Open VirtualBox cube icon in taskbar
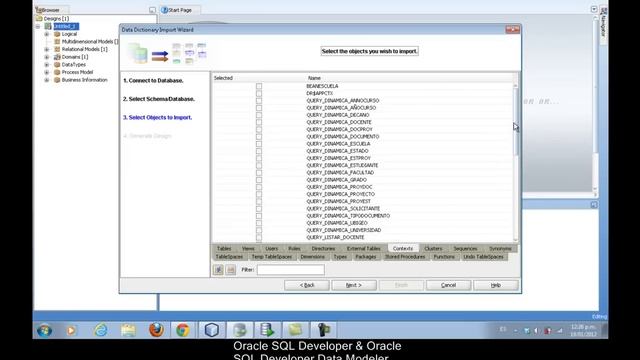Image resolution: width=640 pixels, height=360 pixels. point(211,330)
